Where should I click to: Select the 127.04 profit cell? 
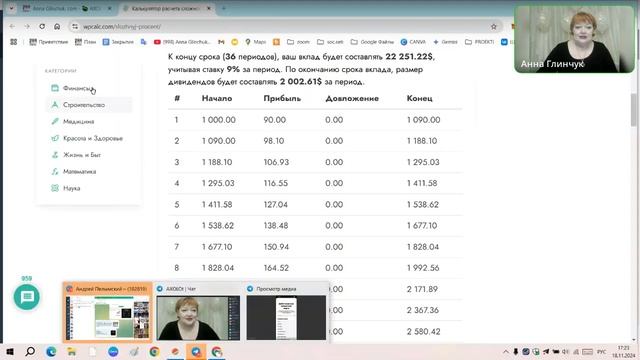[x=276, y=204]
